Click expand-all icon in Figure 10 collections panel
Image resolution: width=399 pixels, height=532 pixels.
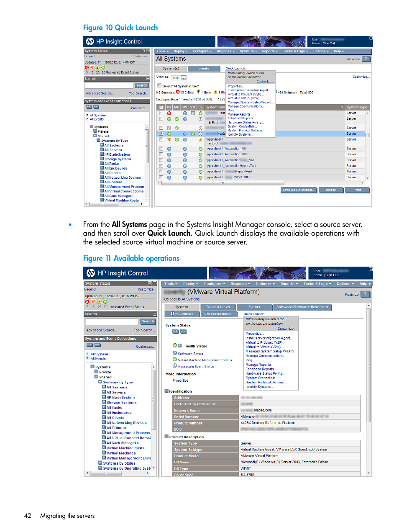pyautogui.click(x=89, y=107)
